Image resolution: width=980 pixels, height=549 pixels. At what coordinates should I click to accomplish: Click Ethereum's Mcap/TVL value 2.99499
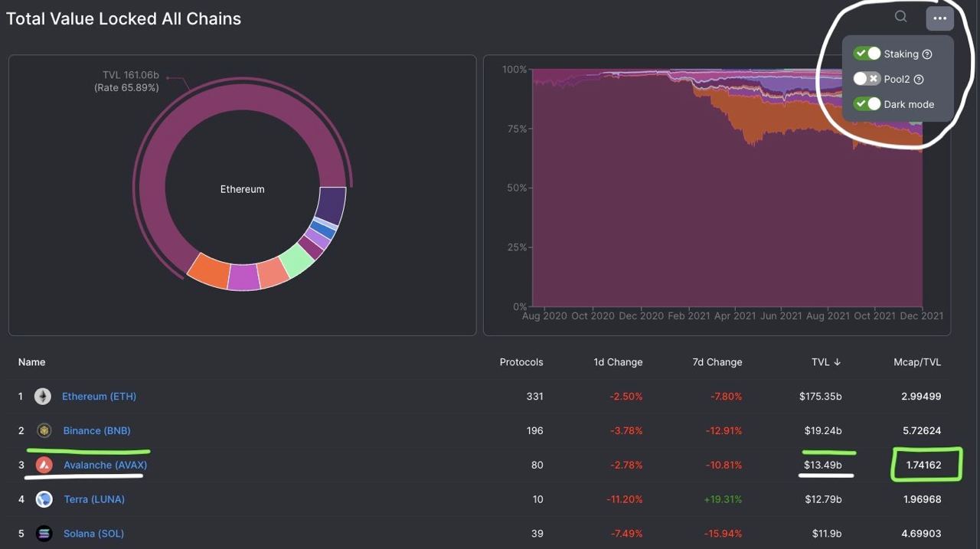(x=921, y=397)
